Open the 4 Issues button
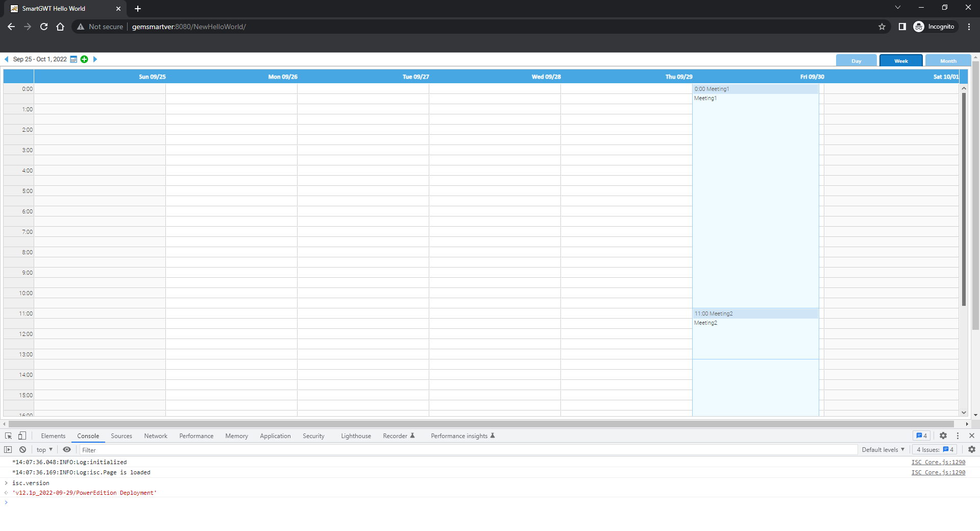Screen dimensions: 980x531 click(935, 450)
